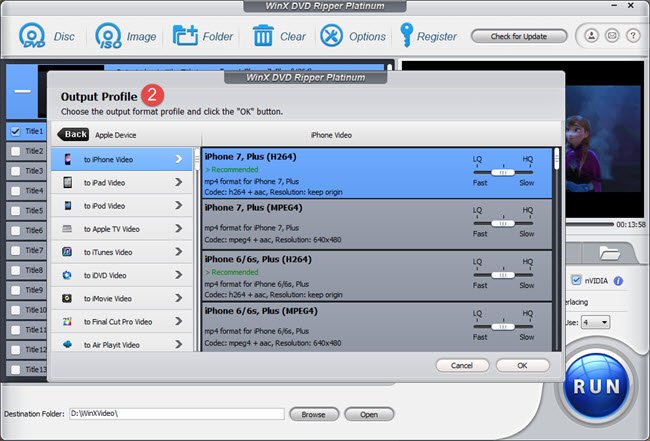Click the OK button
This screenshot has height=441, width=650.
522,366
